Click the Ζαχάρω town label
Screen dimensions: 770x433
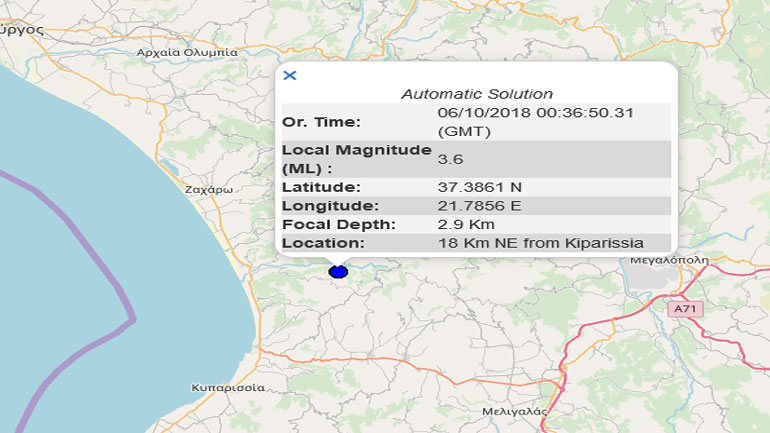[209, 188]
